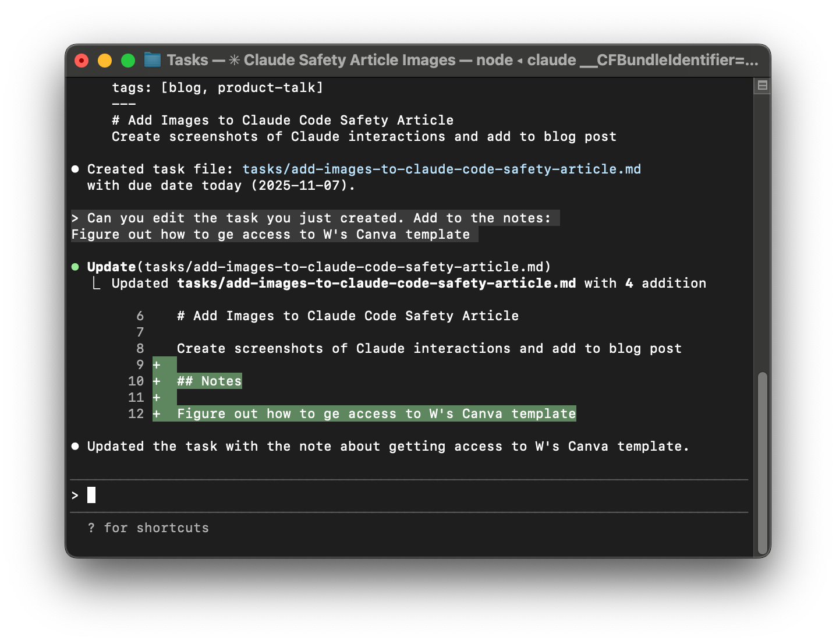Expand the Update tool call details

point(110,267)
